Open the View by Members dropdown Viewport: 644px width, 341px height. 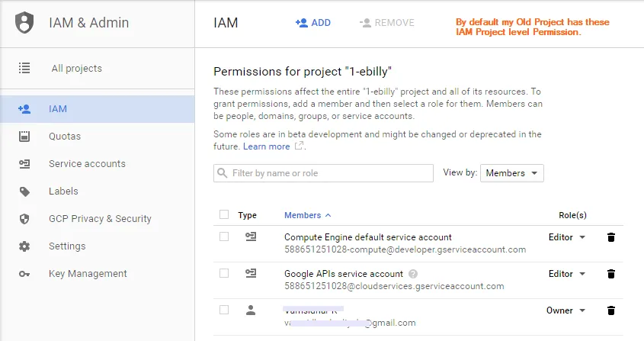tap(511, 173)
